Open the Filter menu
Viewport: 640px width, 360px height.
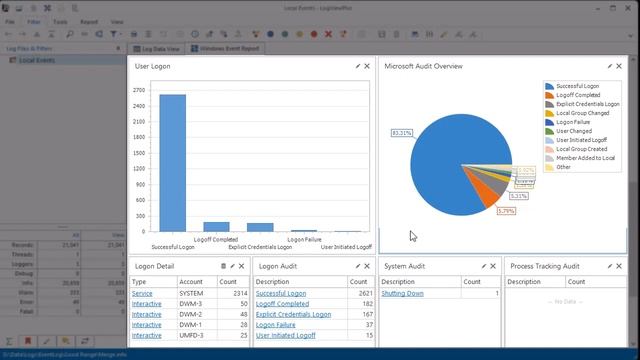tap(33, 22)
